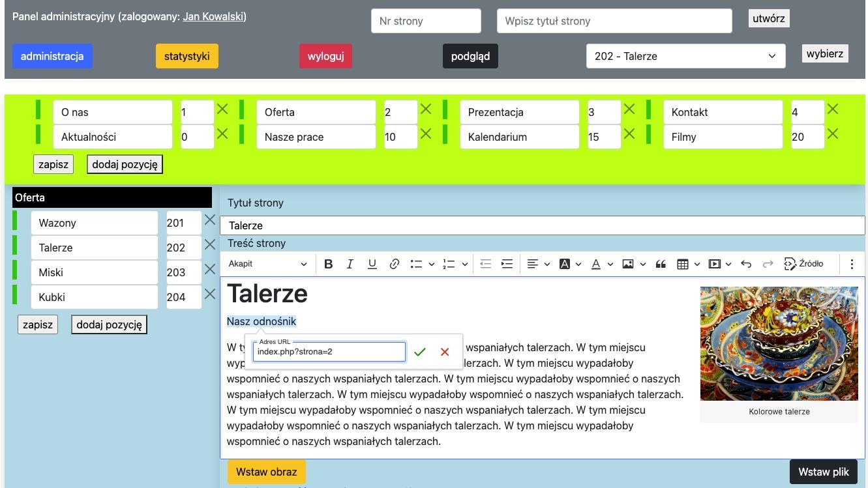Switch to the administracja section
Viewport: 868px width, 488px height.
point(52,56)
